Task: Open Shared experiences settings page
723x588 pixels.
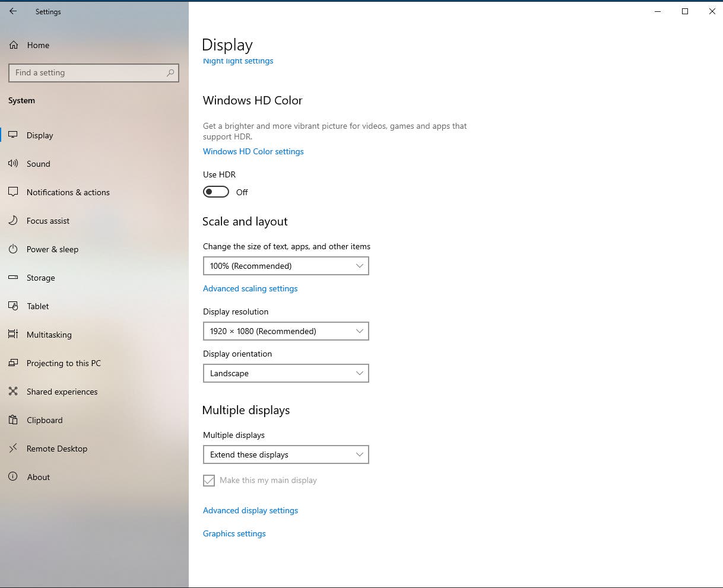Action: (94, 392)
